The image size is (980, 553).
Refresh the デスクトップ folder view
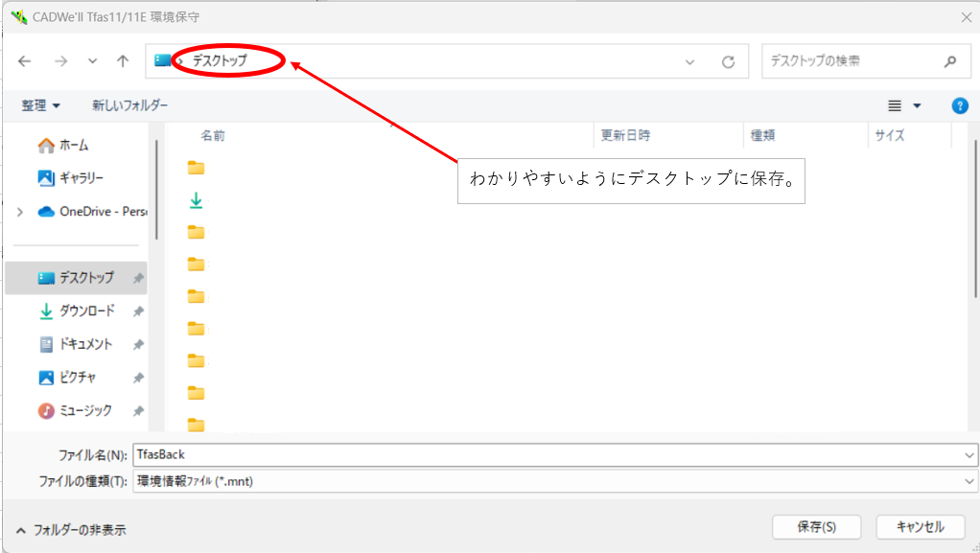(728, 62)
